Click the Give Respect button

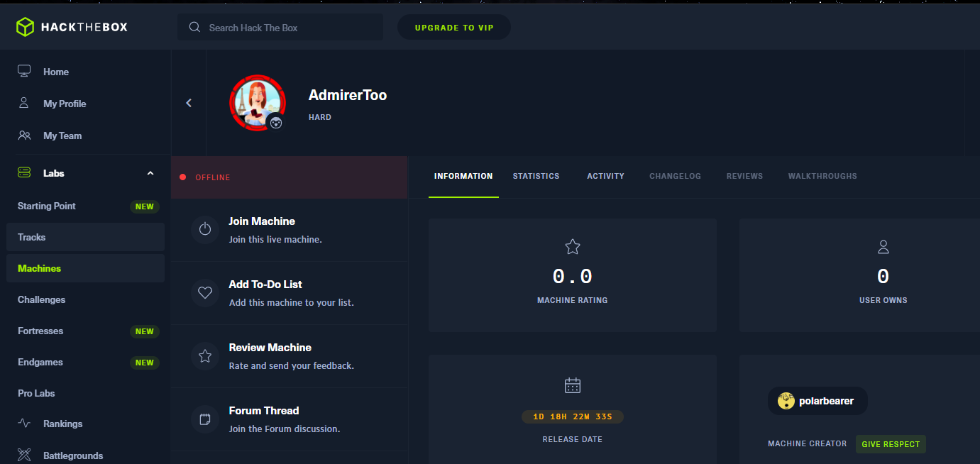click(890, 444)
